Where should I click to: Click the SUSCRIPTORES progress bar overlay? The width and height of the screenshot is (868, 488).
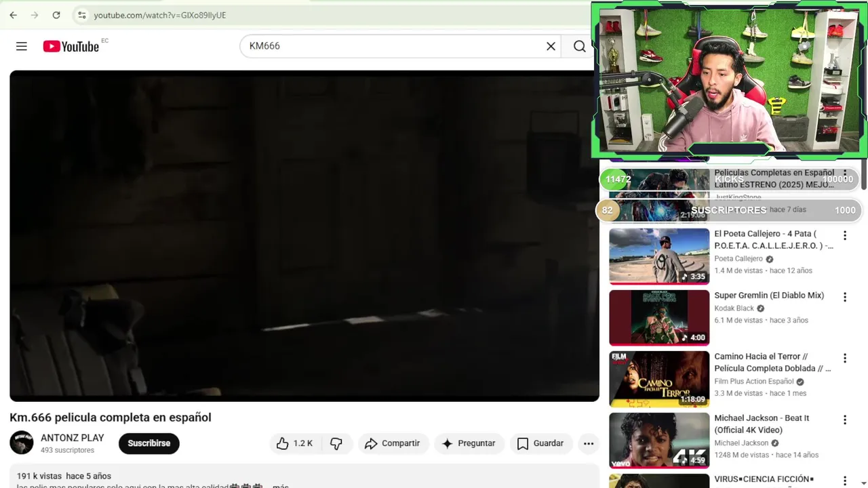point(729,210)
